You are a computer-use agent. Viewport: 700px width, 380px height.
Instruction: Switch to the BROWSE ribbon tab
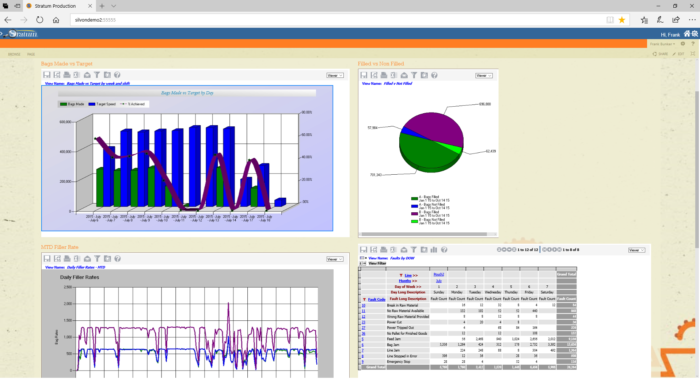[x=14, y=54]
